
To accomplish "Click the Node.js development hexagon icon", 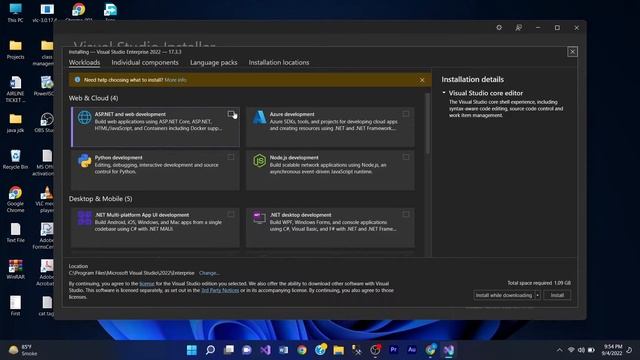I will 259,161.
